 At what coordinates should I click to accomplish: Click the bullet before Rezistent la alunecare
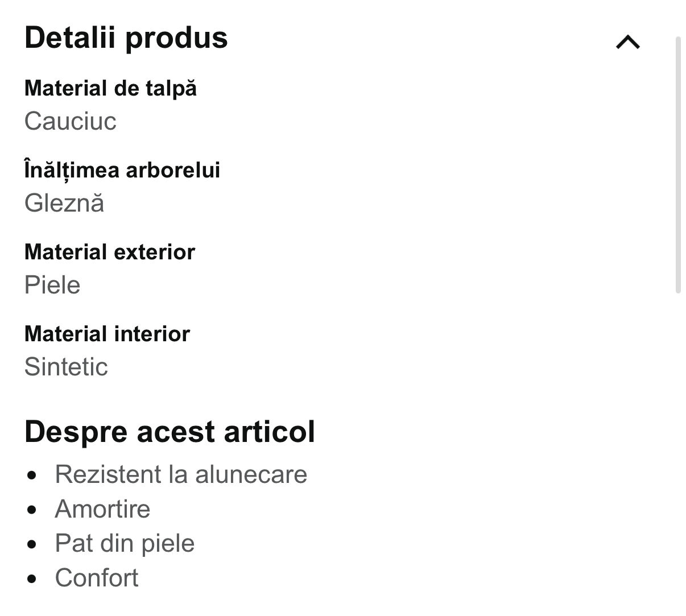click(32, 475)
